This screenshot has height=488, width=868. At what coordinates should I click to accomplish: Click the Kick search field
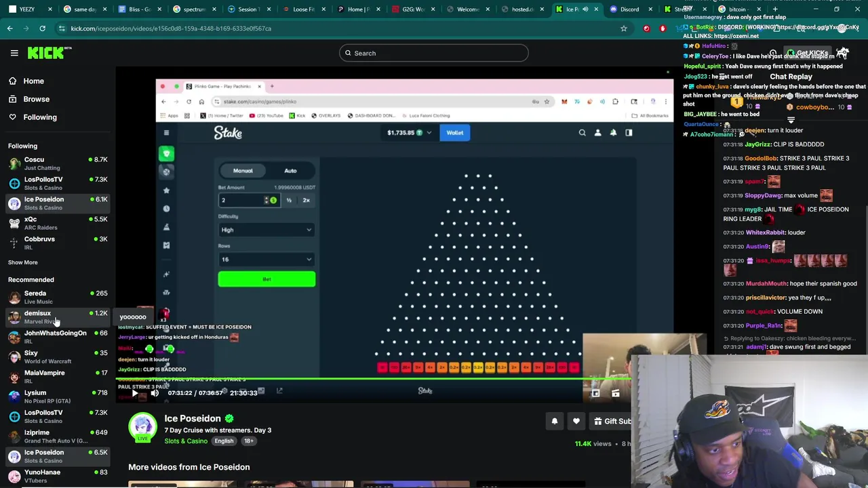click(434, 53)
